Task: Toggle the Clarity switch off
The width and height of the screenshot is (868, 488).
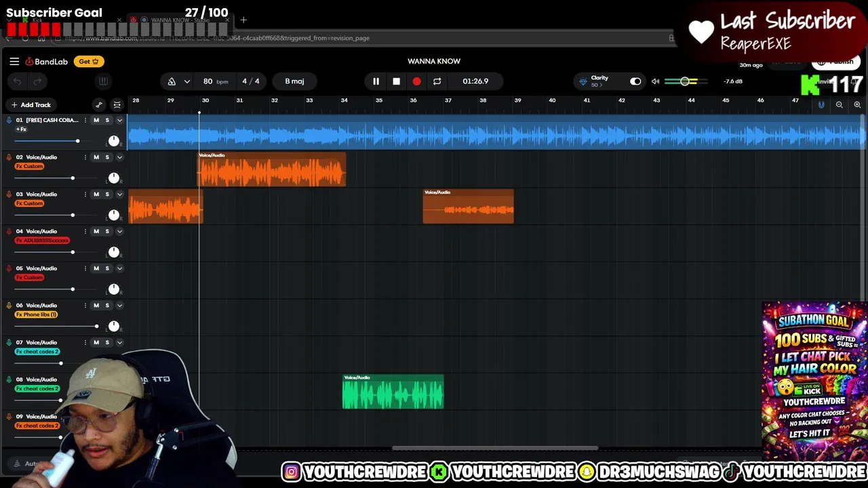Action: click(635, 81)
